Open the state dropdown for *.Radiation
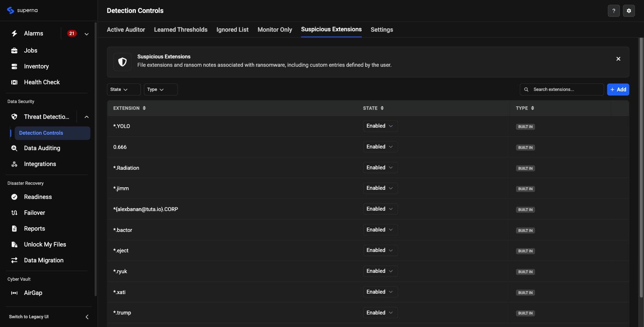Screen dimensions: 644x327 [380, 168]
